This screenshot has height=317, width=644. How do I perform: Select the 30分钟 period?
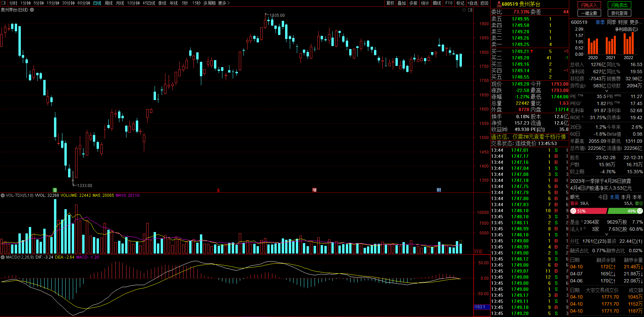(x=68, y=3)
